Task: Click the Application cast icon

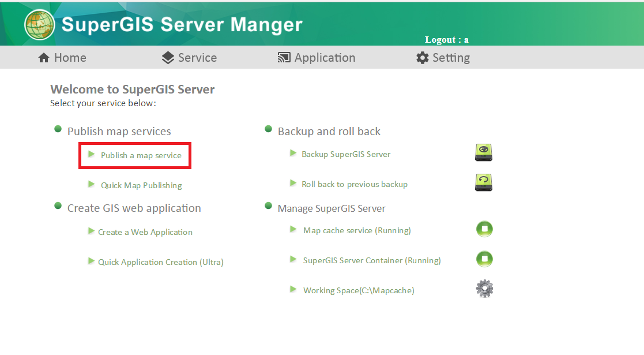Action: (x=284, y=58)
